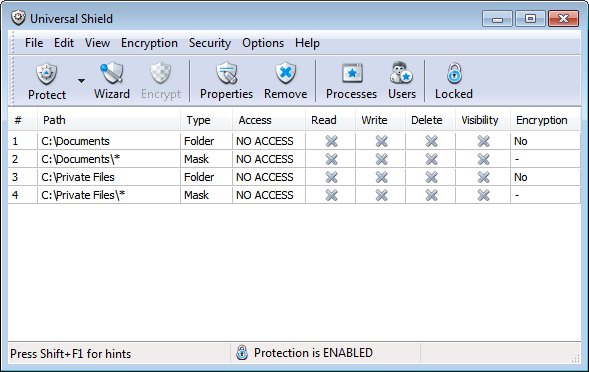Screen dimensions: 589x372
Task: Sort by the Access column header
Action: [269, 120]
